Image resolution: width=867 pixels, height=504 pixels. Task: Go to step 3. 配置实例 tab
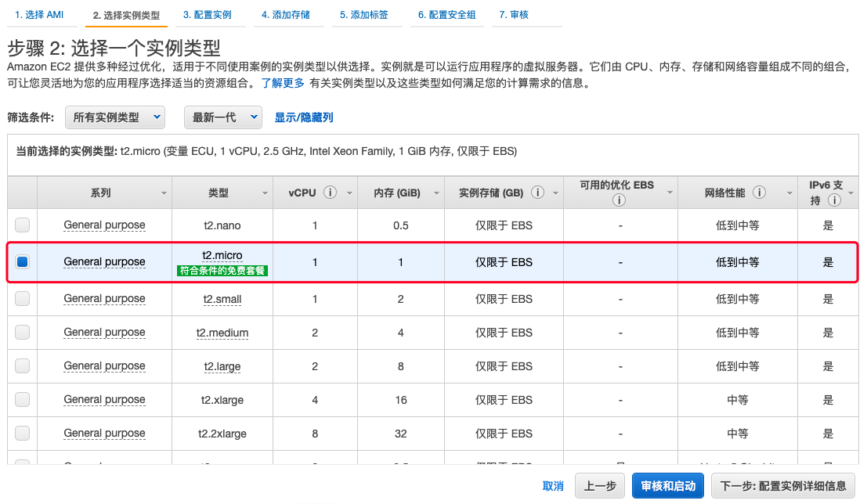tap(208, 15)
